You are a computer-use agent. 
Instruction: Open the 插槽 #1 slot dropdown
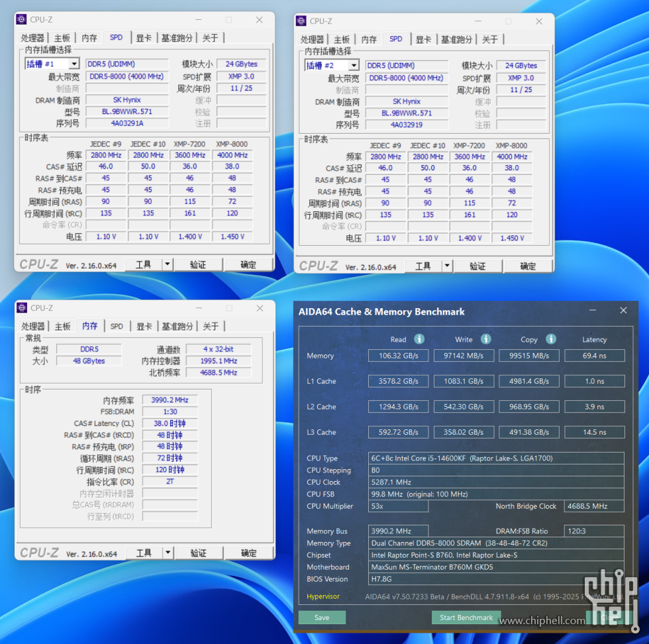[x=74, y=64]
